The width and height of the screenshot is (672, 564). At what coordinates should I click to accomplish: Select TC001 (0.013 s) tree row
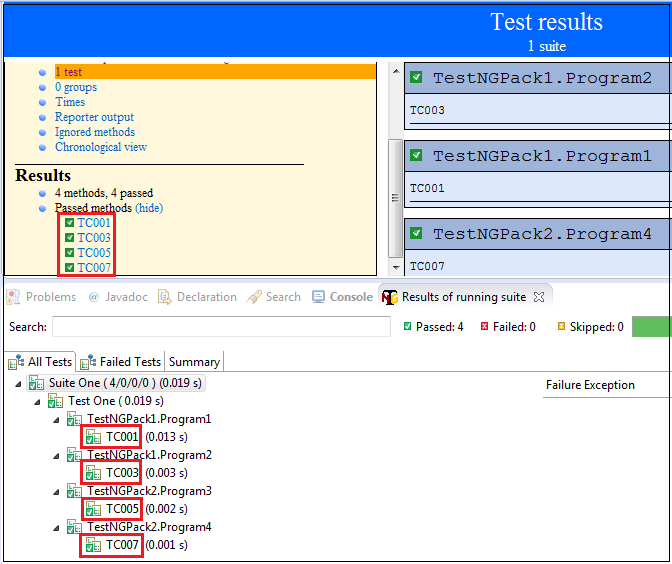(136, 437)
